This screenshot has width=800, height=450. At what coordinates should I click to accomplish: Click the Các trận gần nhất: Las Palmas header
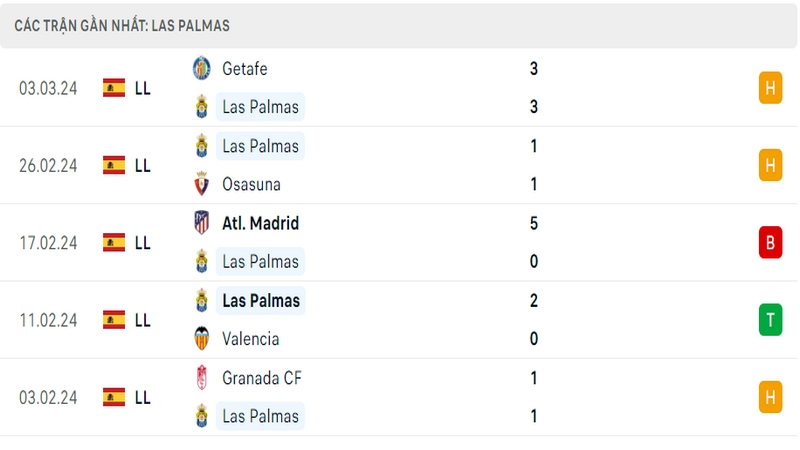[122, 26]
